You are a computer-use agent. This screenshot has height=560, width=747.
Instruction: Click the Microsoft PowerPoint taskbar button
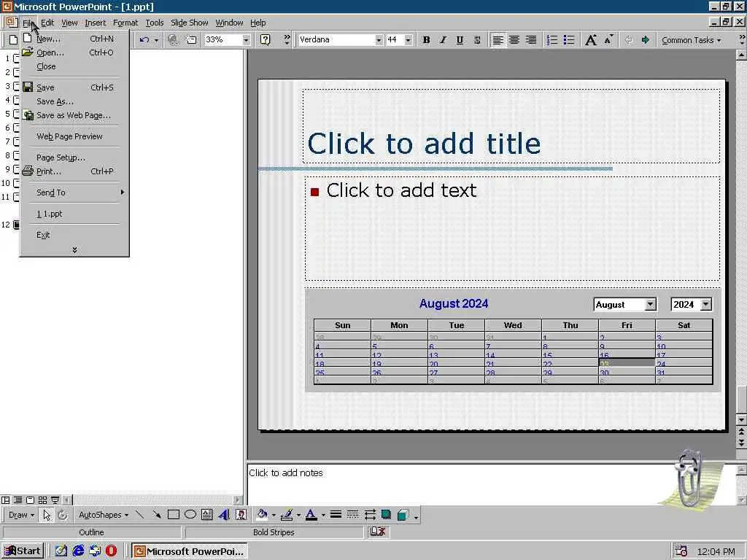tap(190, 551)
